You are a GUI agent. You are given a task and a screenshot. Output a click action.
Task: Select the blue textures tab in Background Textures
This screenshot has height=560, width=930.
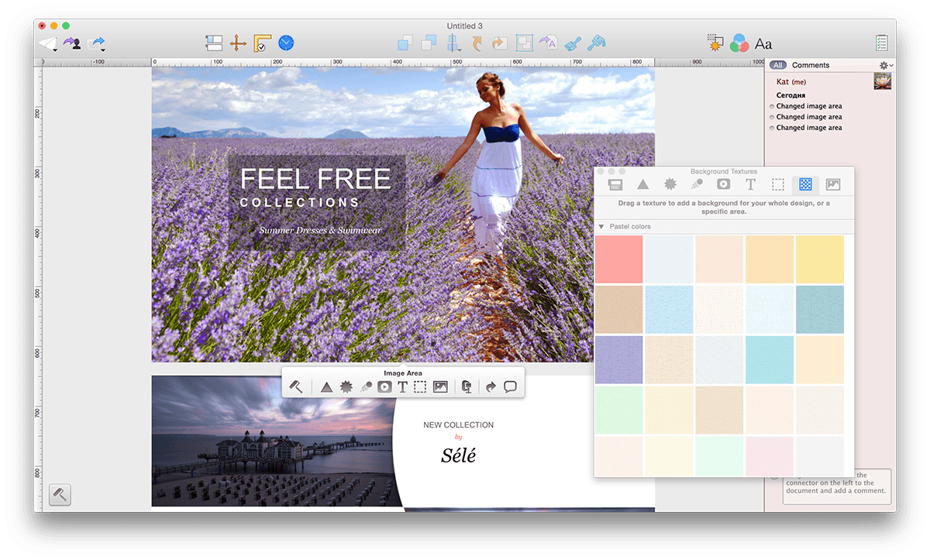805,184
